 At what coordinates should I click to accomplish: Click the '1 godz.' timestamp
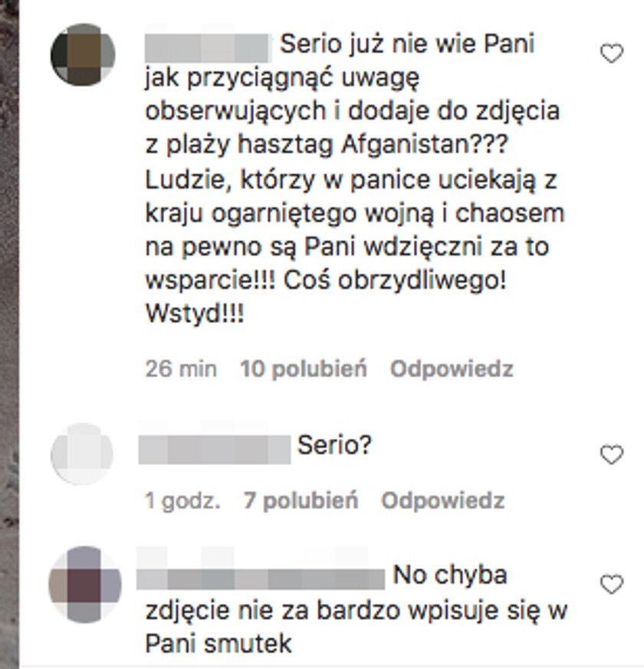click(182, 500)
